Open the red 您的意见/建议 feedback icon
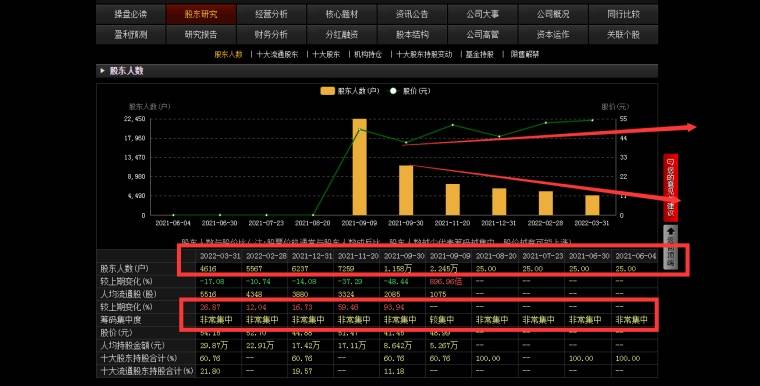Viewport: 760px width, 386px height. click(671, 188)
